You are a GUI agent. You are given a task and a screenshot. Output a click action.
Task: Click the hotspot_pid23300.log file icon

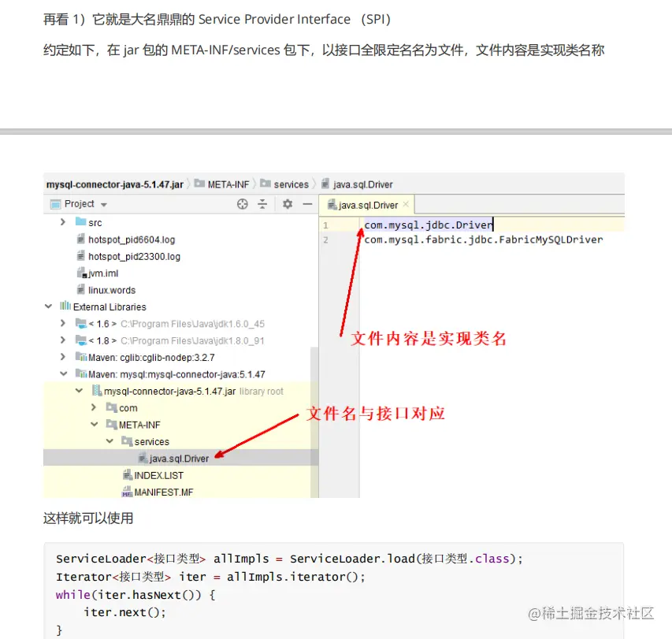(x=80, y=256)
